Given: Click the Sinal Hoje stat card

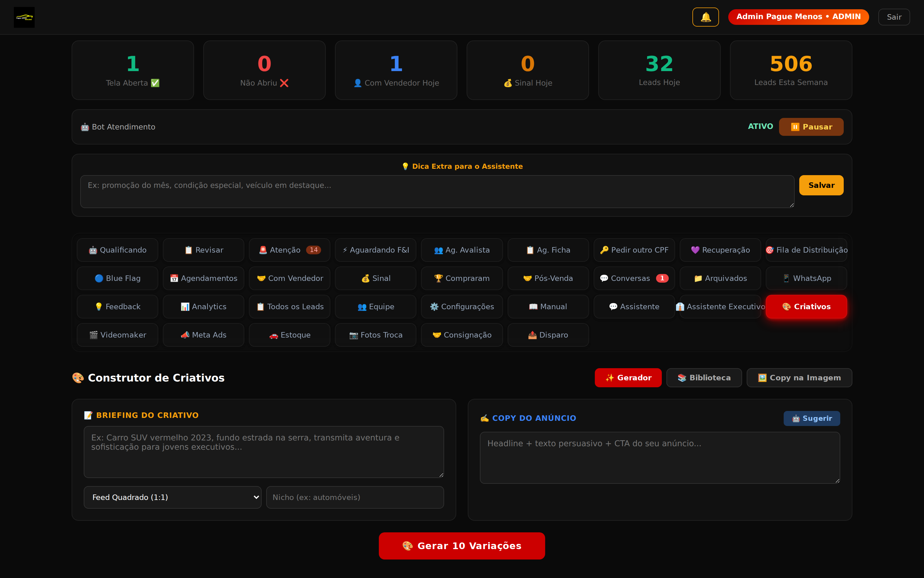Looking at the screenshot, I should tap(528, 70).
